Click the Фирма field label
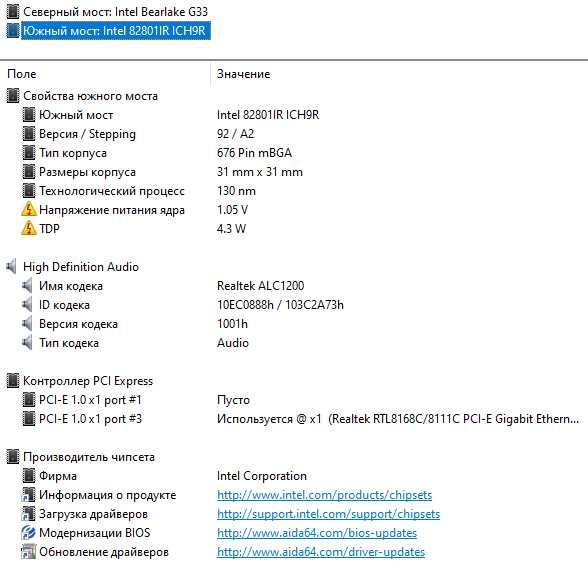 [58, 476]
